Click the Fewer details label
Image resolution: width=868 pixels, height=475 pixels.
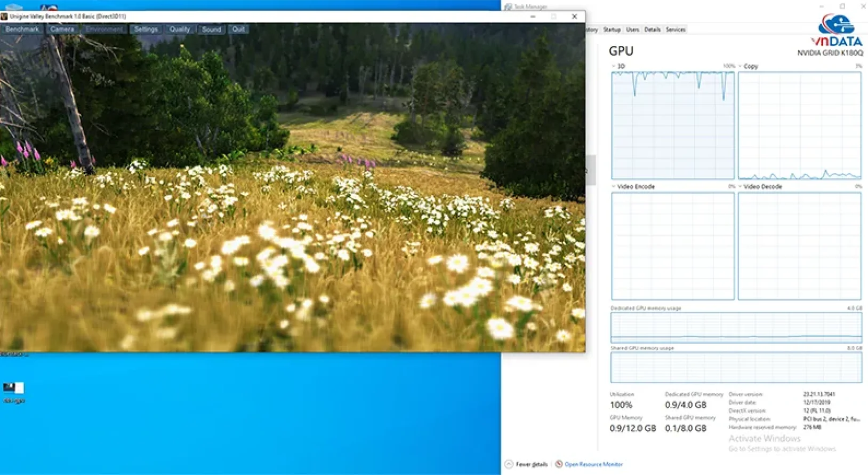click(x=532, y=464)
